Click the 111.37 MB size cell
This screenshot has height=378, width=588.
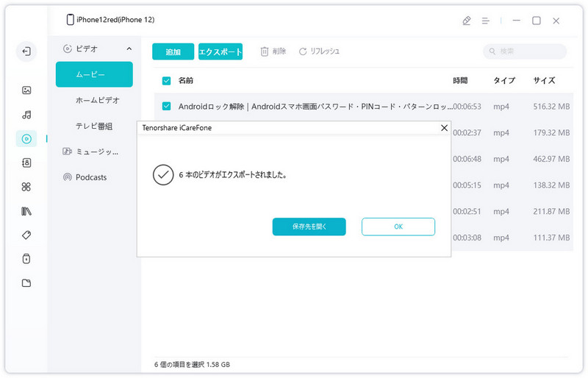[x=551, y=238]
